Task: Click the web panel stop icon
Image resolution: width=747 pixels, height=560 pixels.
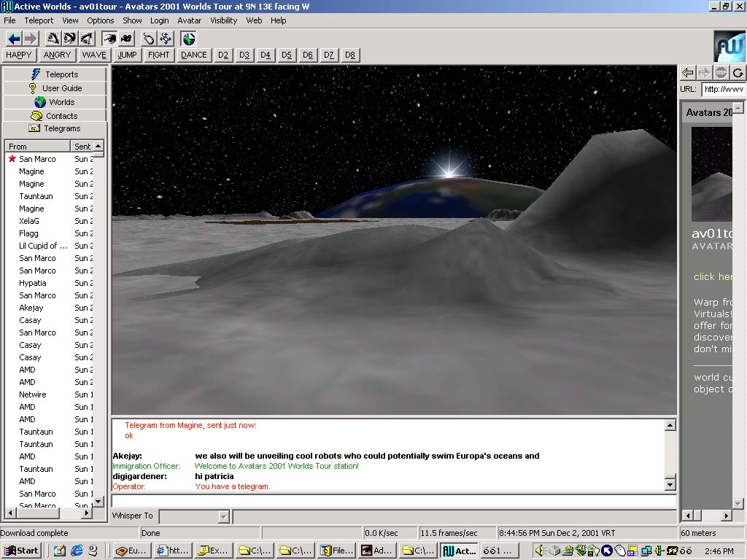Action: point(721,72)
